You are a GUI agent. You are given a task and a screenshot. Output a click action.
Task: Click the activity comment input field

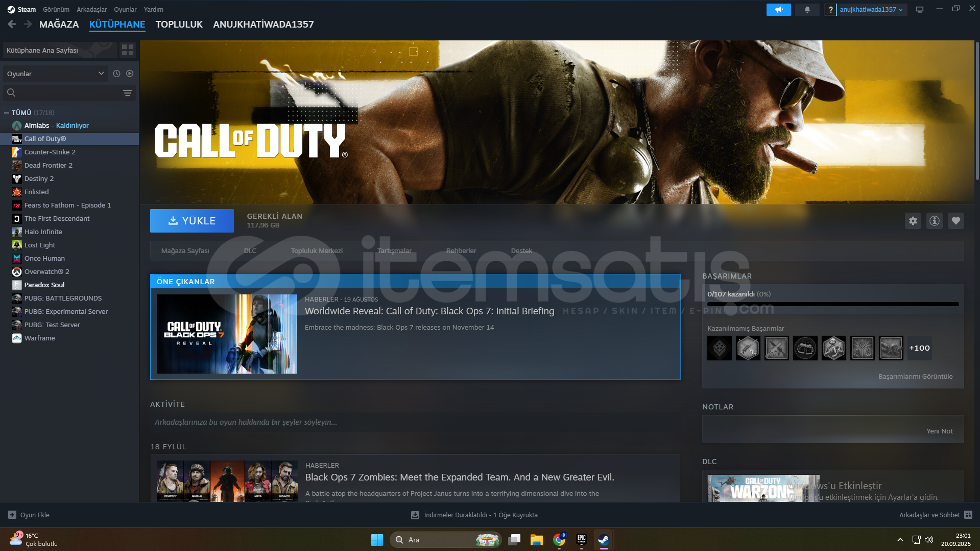[x=415, y=422]
